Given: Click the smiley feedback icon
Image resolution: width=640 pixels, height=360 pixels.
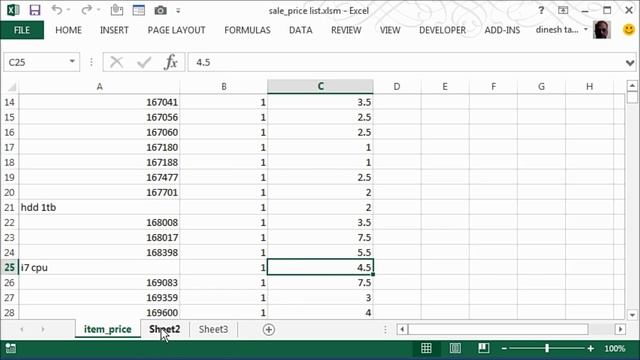Looking at the screenshot, I should tap(629, 29).
